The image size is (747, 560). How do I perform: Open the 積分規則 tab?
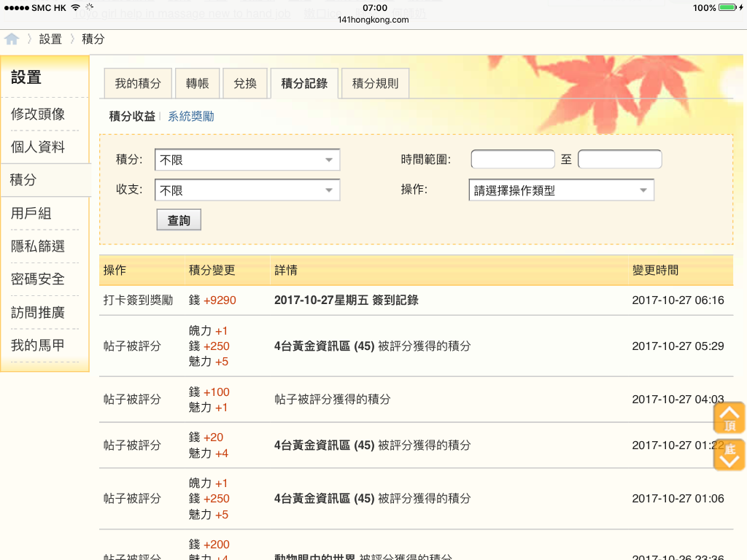pyautogui.click(x=375, y=84)
